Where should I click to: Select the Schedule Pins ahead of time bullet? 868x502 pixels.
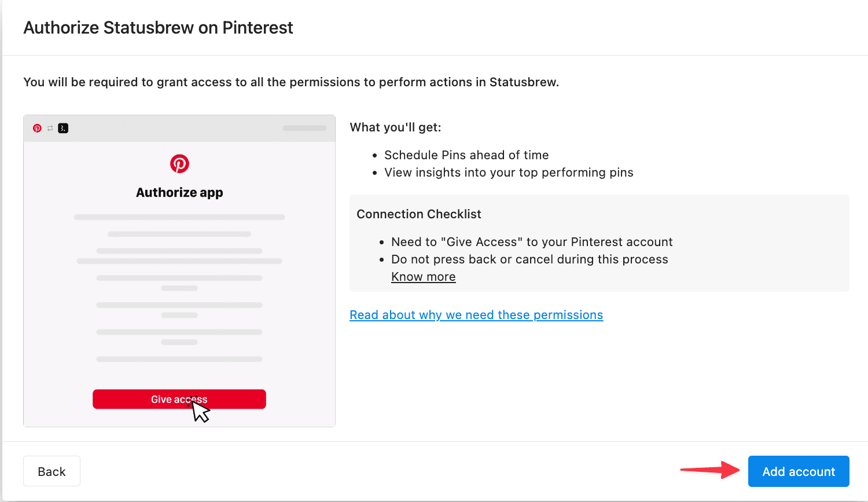[x=466, y=155]
